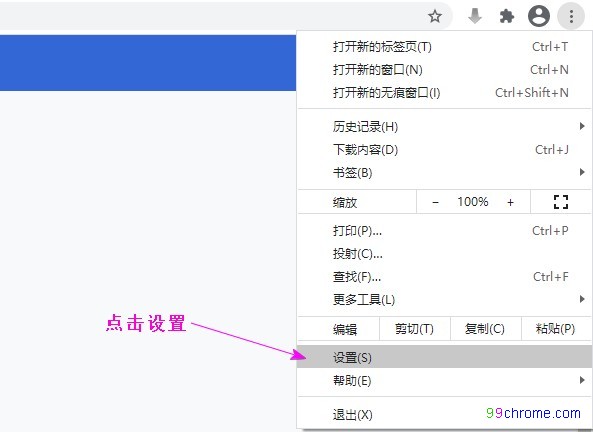The image size is (593, 432).
Task: Open the user profile avatar icon
Action: click(x=539, y=16)
